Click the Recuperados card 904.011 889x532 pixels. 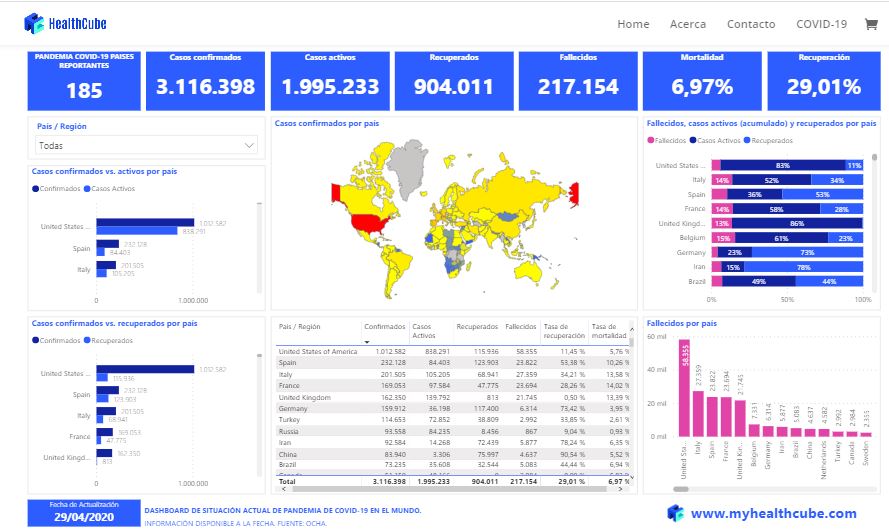(454, 81)
